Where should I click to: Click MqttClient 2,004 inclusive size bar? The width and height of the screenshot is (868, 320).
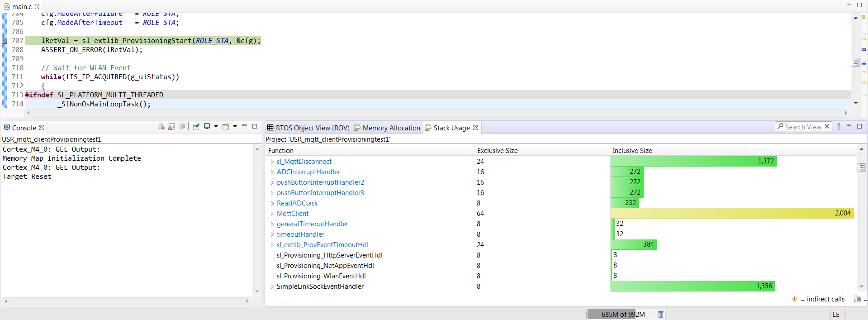coord(732,213)
